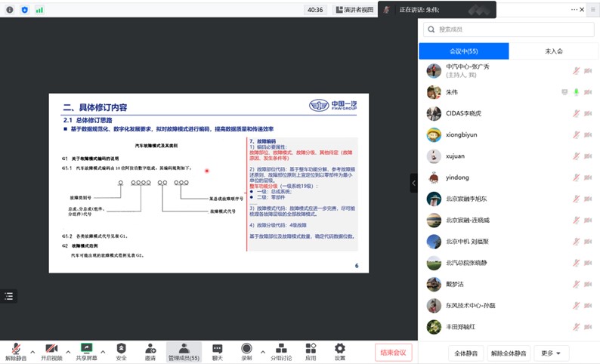This screenshot has height=364, width=600.
Task: Open the Security (安全) tool
Action: 121,351
